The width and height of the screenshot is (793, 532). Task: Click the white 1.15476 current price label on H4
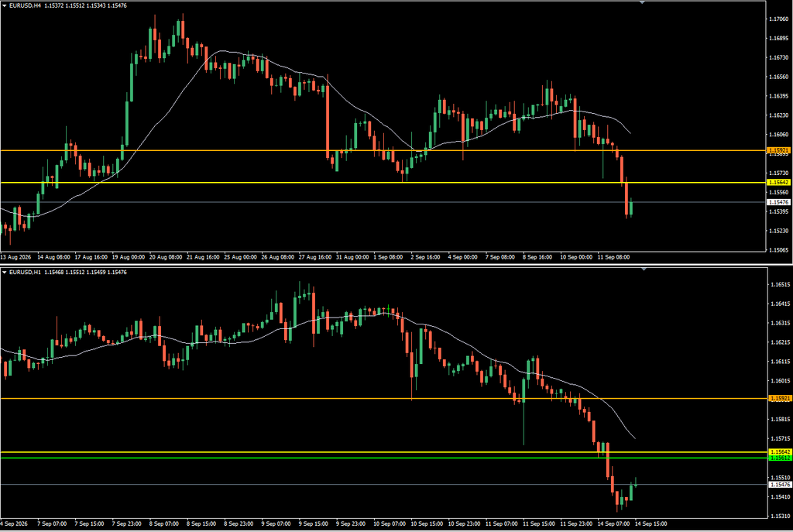pyautogui.click(x=779, y=202)
